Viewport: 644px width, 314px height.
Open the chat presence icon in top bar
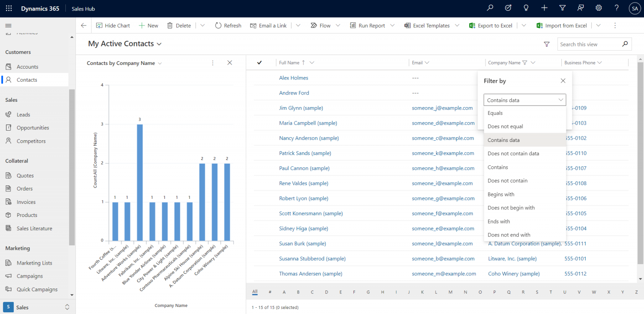point(581,8)
